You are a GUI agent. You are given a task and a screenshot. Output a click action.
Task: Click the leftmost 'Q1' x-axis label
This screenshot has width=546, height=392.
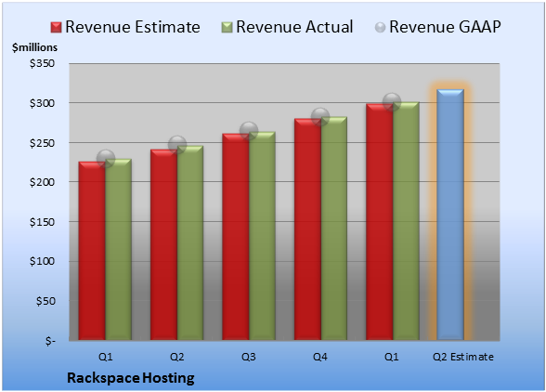click(106, 357)
